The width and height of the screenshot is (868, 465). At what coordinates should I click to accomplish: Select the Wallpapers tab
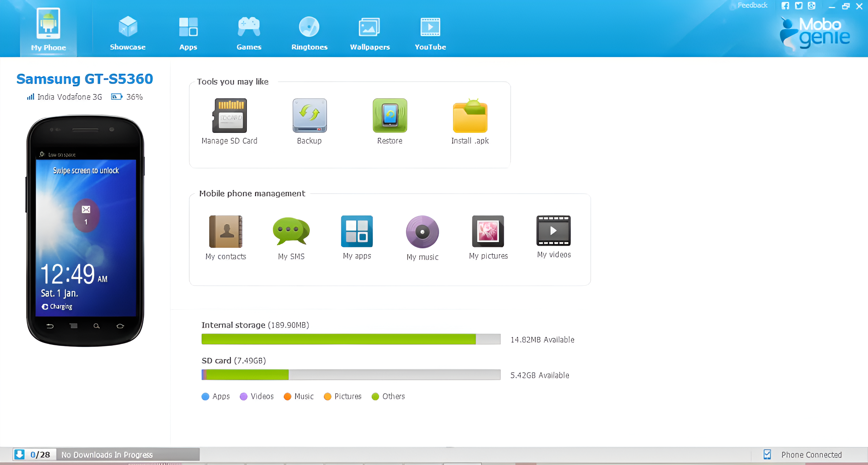pos(370,33)
